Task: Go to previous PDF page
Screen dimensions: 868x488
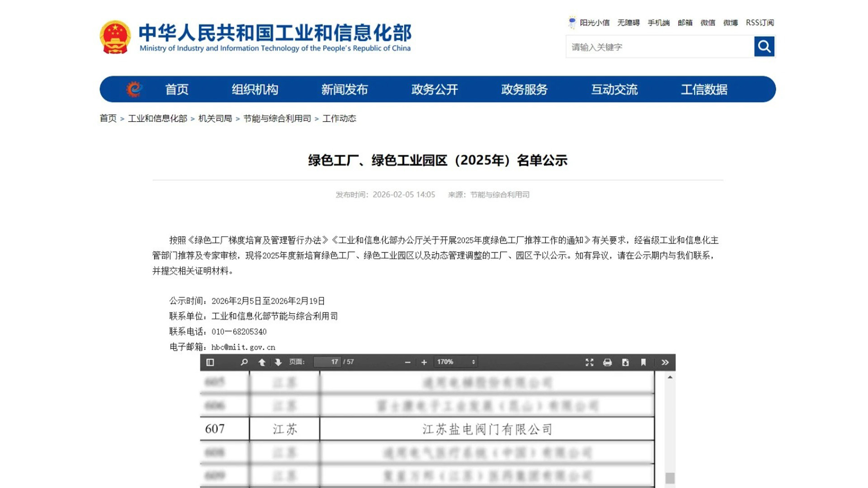Action: [262, 362]
